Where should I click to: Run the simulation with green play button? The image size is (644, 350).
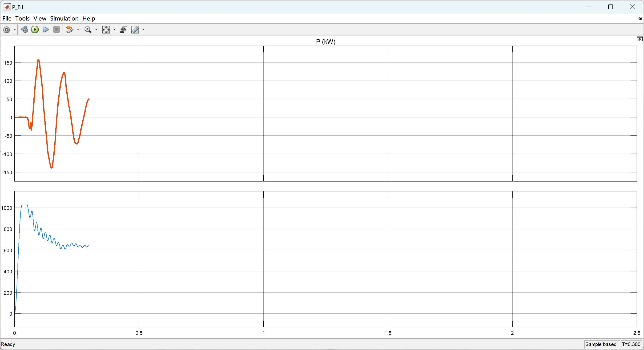(35, 30)
